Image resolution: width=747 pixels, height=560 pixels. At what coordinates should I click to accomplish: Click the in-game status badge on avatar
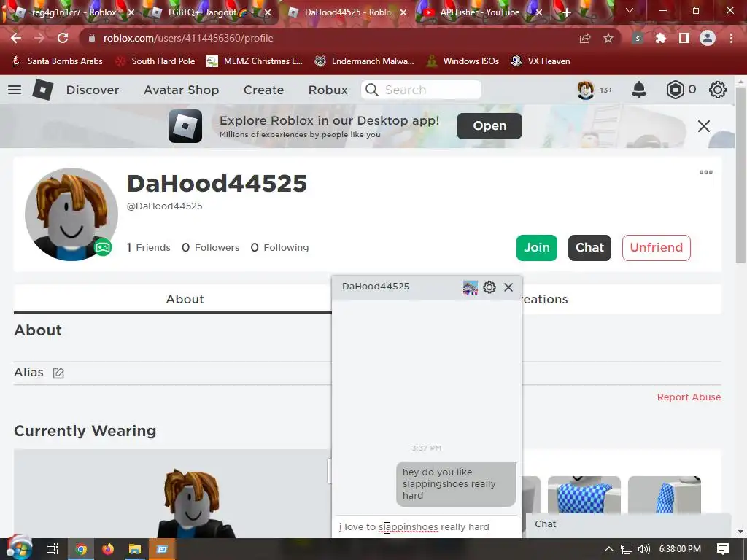pyautogui.click(x=103, y=247)
